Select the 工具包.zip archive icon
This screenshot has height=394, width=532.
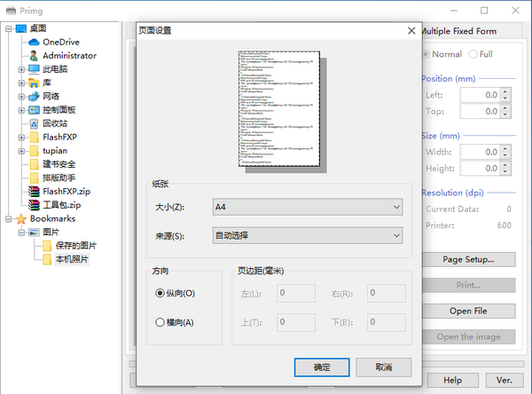[34, 205]
